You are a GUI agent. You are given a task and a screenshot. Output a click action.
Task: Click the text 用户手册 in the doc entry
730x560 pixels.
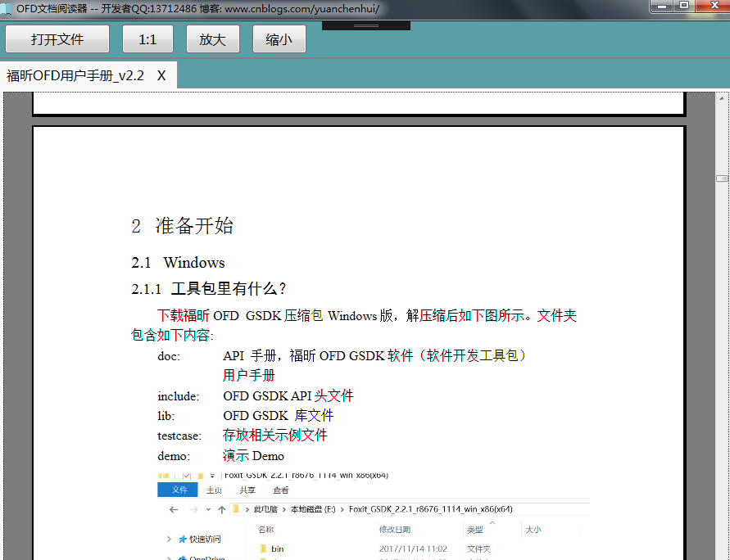click(x=248, y=375)
